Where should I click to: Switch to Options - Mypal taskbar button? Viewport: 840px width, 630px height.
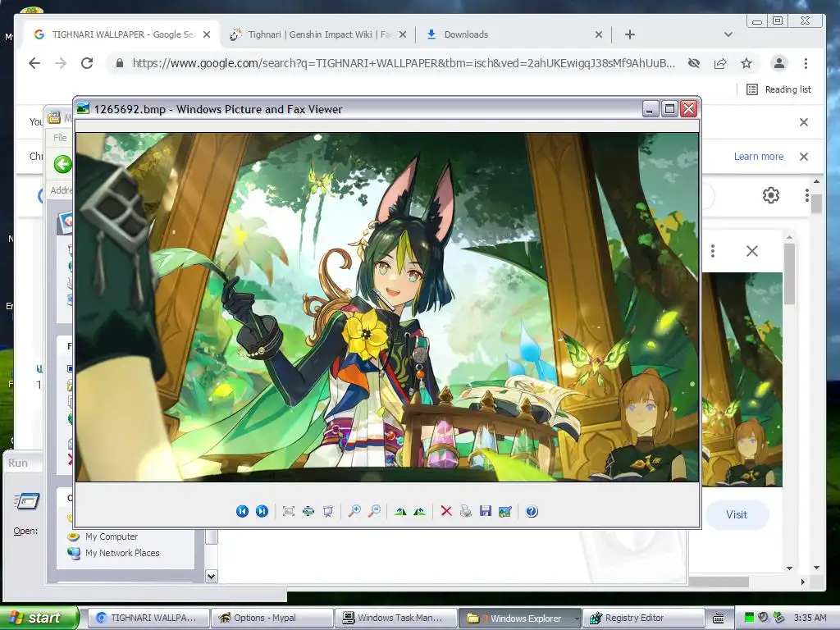(x=272, y=618)
